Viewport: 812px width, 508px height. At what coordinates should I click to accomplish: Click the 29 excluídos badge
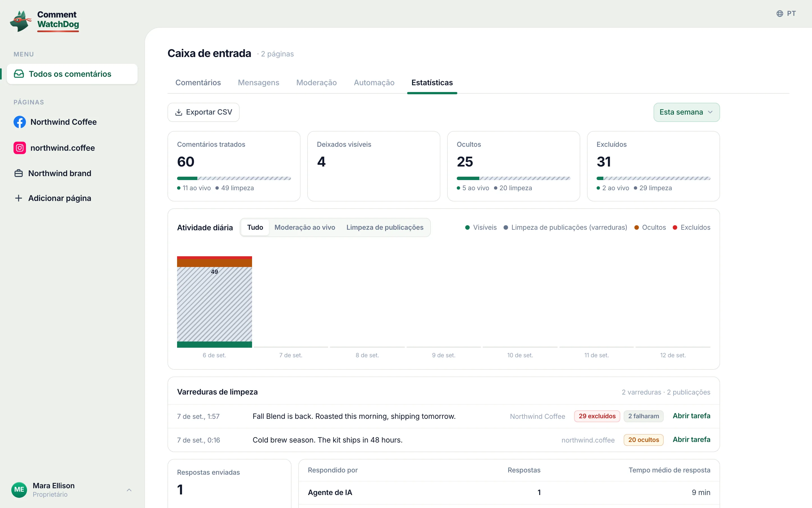coord(597,416)
